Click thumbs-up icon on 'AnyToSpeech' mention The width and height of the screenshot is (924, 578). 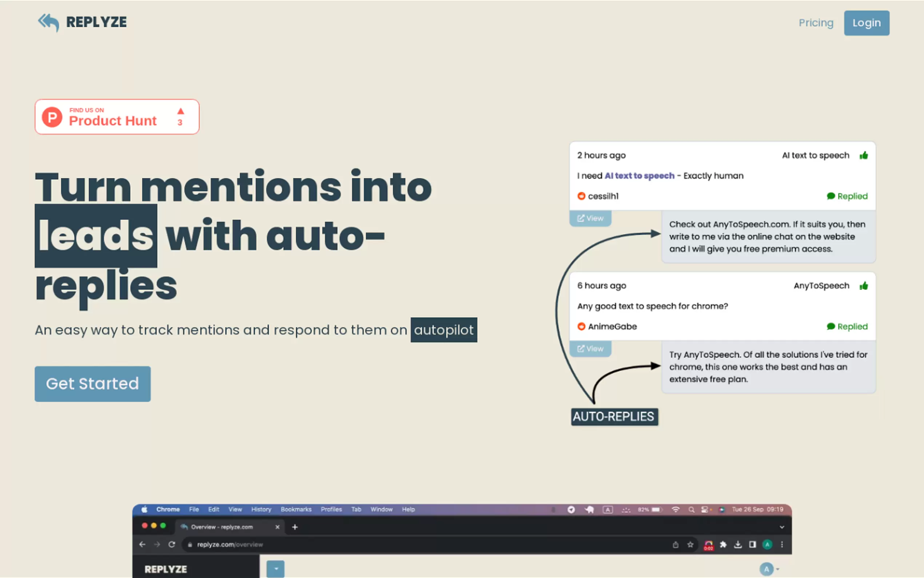pos(864,286)
